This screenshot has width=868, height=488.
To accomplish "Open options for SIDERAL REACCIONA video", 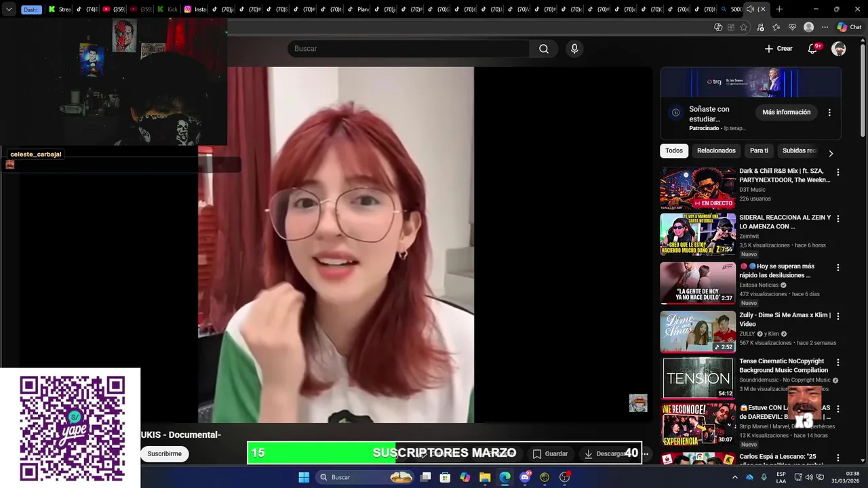I will (837, 219).
